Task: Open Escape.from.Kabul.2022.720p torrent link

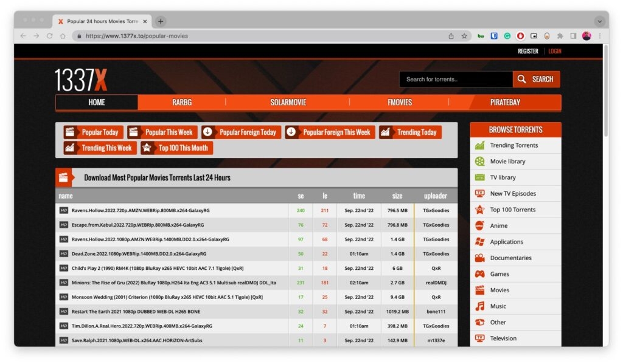Action: tap(137, 225)
